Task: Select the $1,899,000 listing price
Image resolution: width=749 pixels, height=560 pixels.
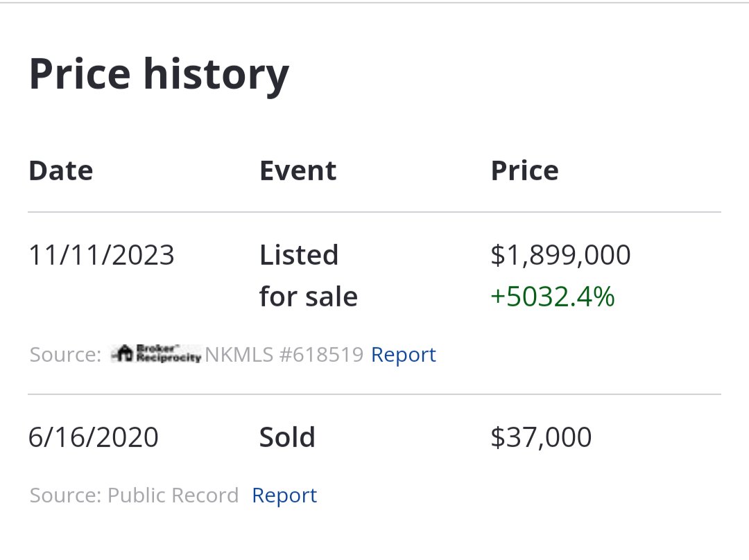Action: 560,255
